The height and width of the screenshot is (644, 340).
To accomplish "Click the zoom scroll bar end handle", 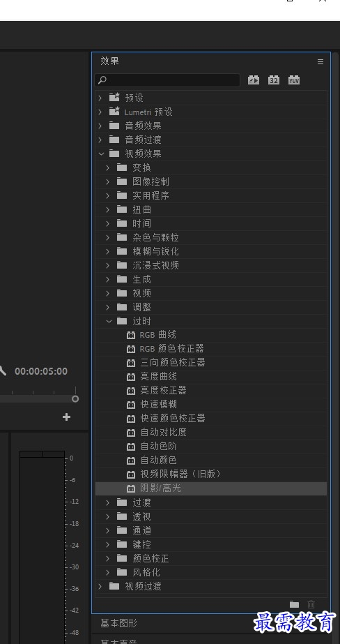I will click(x=75, y=399).
